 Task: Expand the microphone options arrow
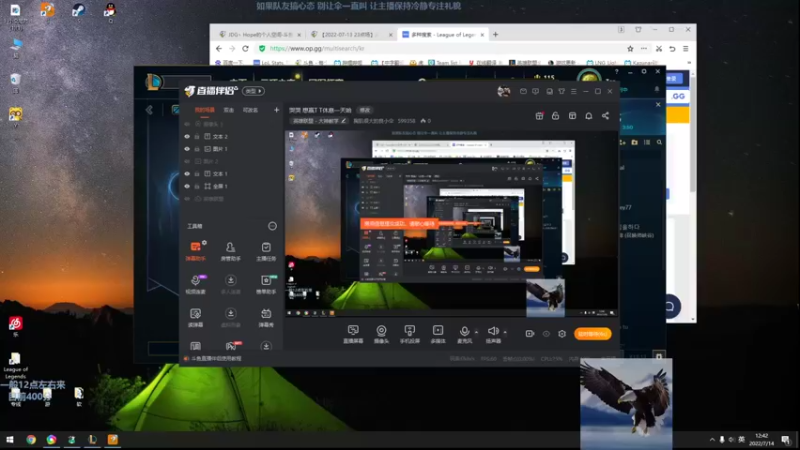point(476,332)
